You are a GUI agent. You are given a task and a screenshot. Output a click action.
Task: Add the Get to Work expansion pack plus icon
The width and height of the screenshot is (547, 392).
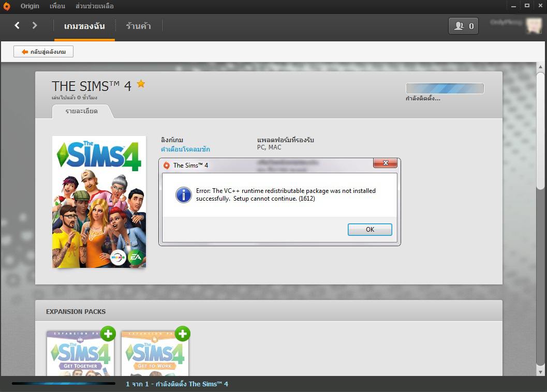coord(183,334)
